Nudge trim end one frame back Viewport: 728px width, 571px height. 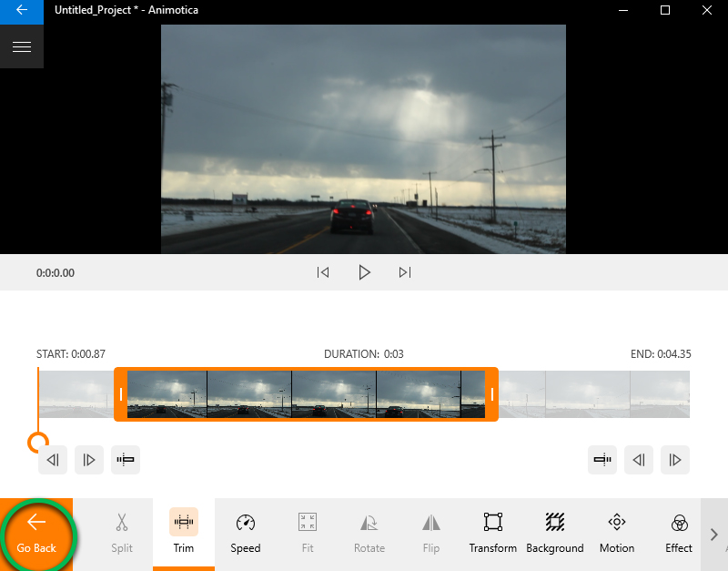639,460
